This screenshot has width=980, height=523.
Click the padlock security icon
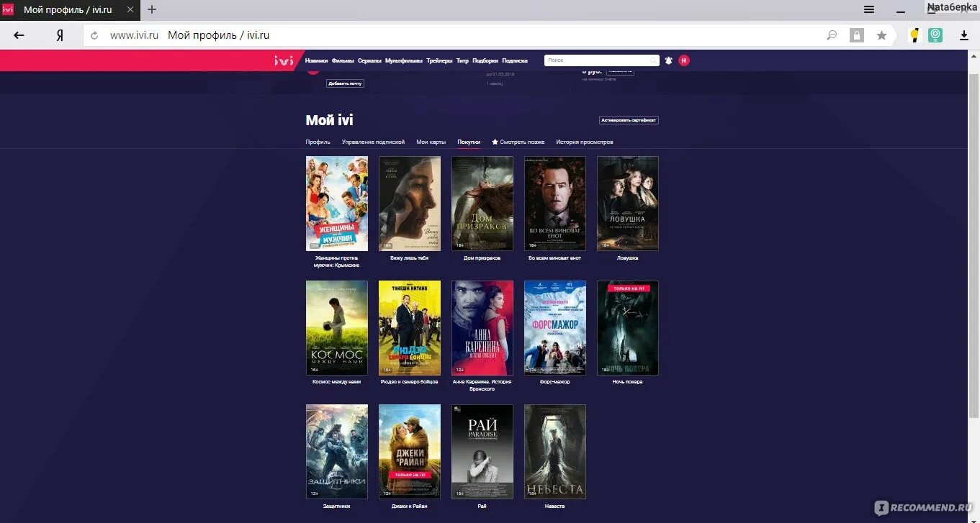(x=856, y=35)
